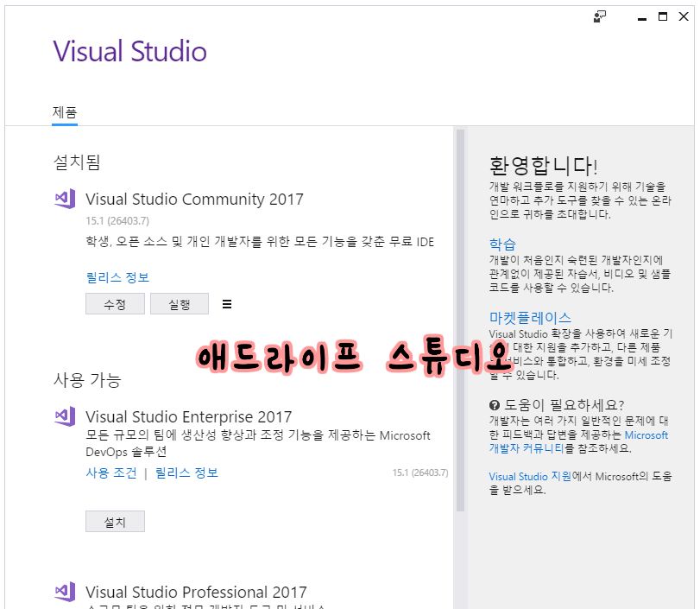This screenshot has width=700, height=609.
Task: Click the 환영합니다! heading
Action: (x=543, y=166)
